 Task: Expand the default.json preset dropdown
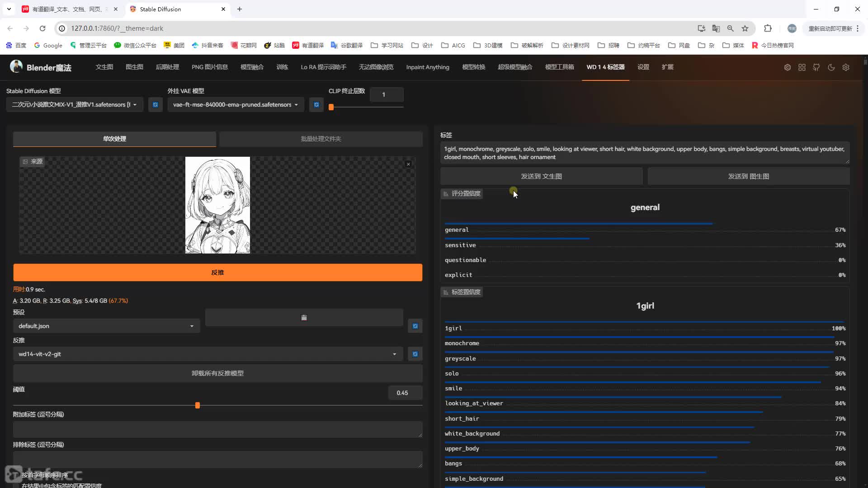click(x=106, y=326)
